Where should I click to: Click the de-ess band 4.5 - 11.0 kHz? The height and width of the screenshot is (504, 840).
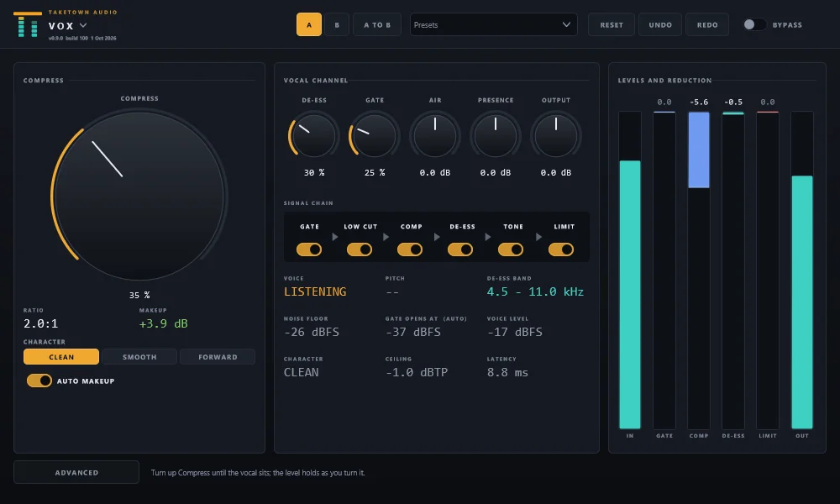pyautogui.click(x=535, y=292)
